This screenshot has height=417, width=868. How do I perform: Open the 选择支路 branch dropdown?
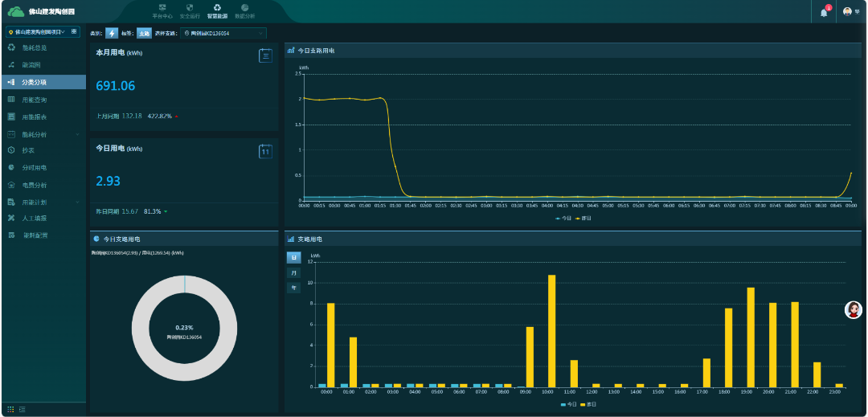click(x=223, y=33)
